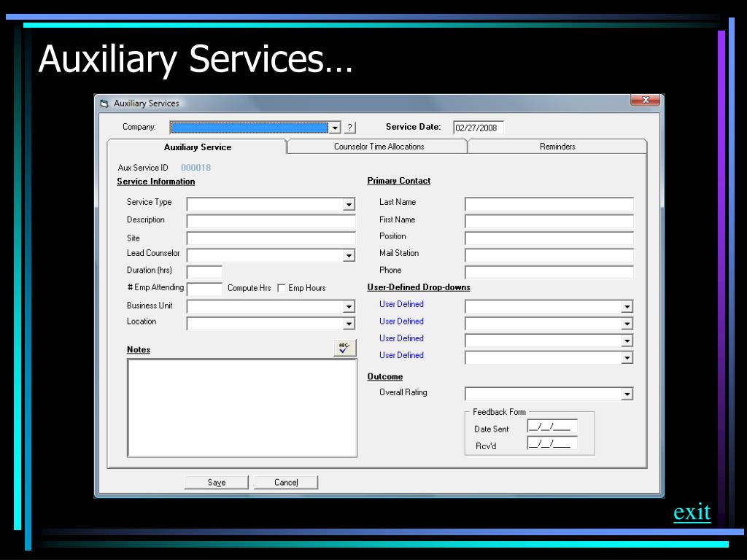Open the first User Defined dropdown
The height and width of the screenshot is (560, 747).
pos(627,307)
